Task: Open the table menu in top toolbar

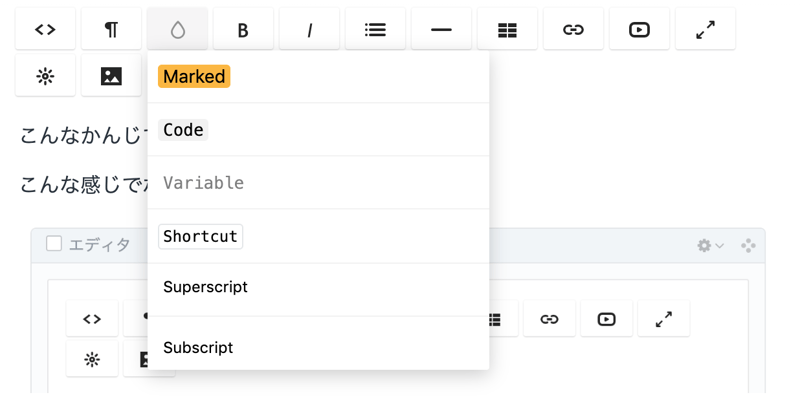Action: click(507, 30)
